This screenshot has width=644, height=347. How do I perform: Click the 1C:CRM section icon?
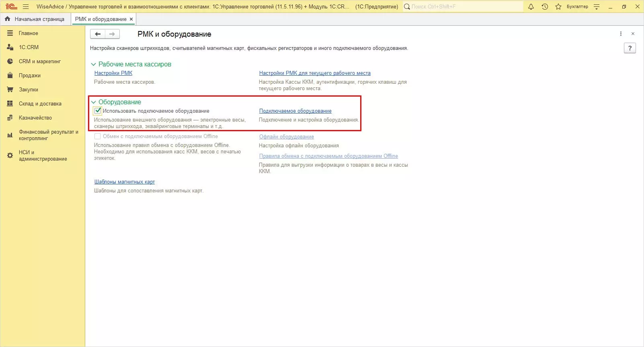(10, 47)
